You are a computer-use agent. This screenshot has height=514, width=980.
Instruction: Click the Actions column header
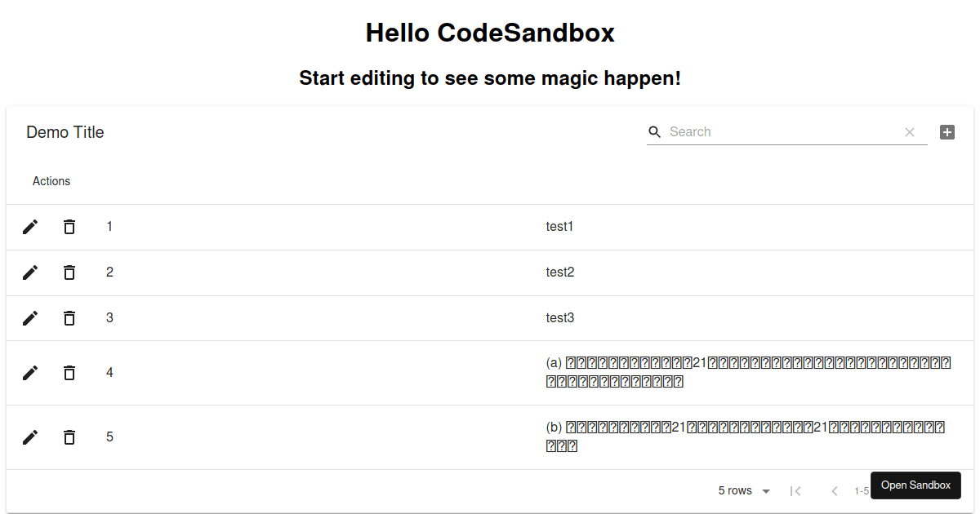click(x=51, y=181)
